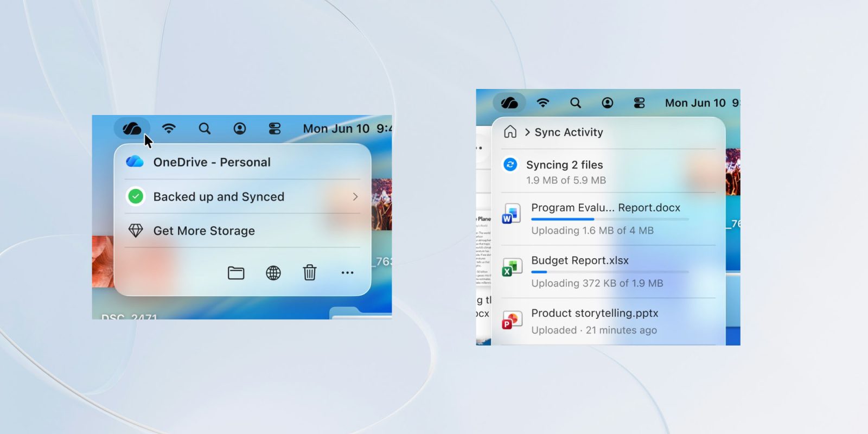Click the blue syncing status icon
Viewport: 868px width, 434px height.
click(x=510, y=164)
